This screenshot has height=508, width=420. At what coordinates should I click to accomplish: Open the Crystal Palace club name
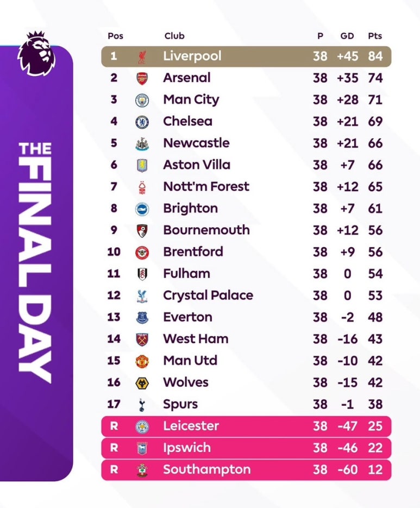[208, 296]
